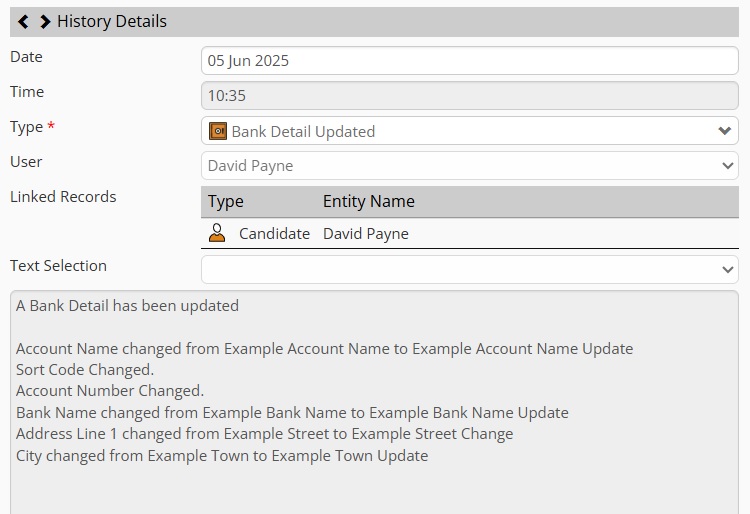Click the Date field showing 05 Jun 2025
This screenshot has height=514, width=750.
point(470,61)
